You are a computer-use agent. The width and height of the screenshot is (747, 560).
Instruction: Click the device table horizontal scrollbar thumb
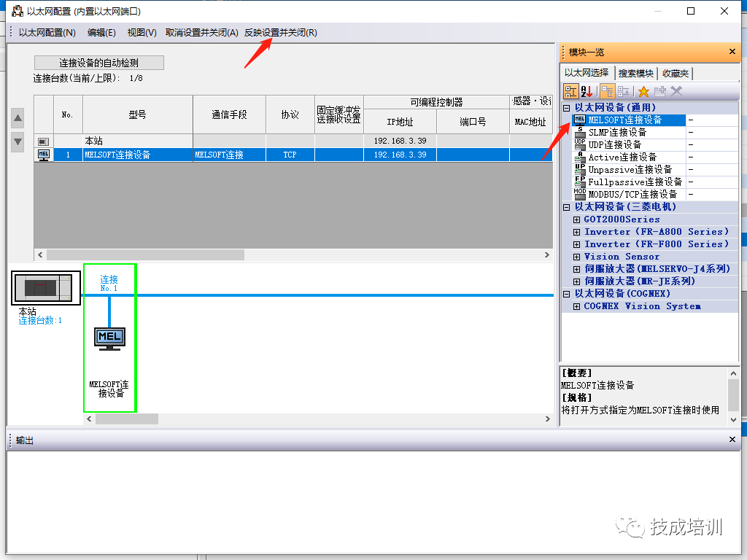pyautogui.click(x=145, y=254)
